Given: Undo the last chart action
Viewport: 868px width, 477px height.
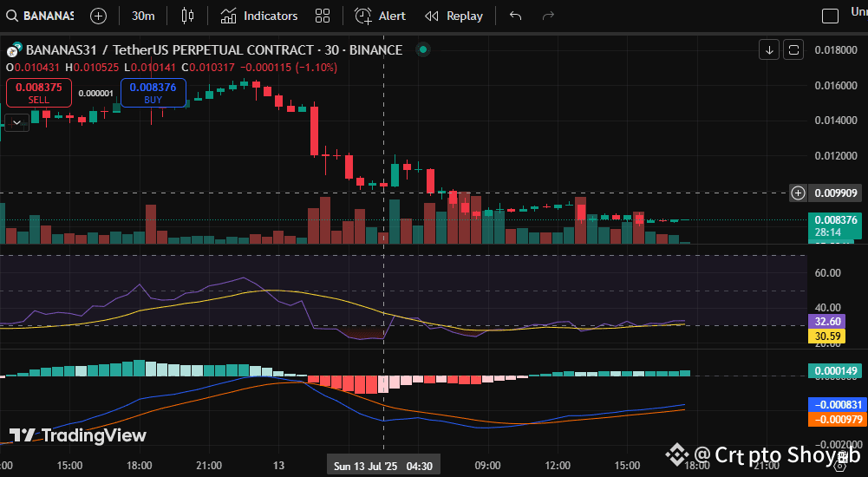Looking at the screenshot, I should tap(516, 16).
